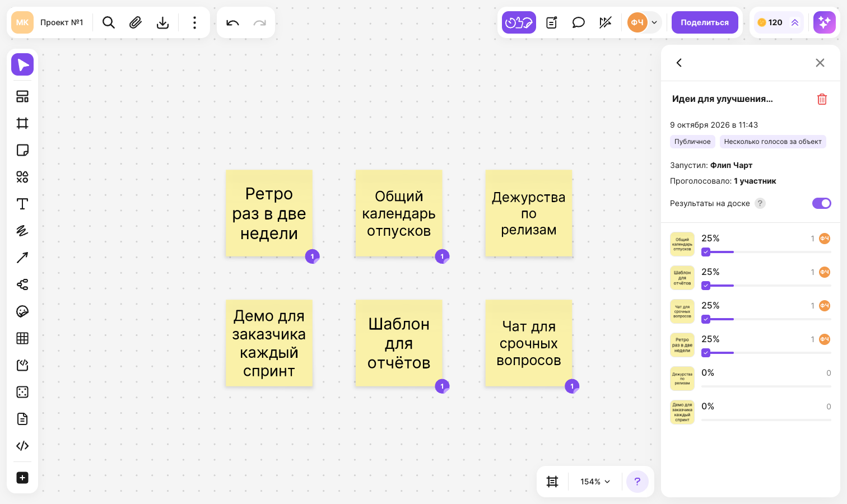Screen dimensions: 847x504
Task: Insert a table from the sidebar
Action: point(22,338)
